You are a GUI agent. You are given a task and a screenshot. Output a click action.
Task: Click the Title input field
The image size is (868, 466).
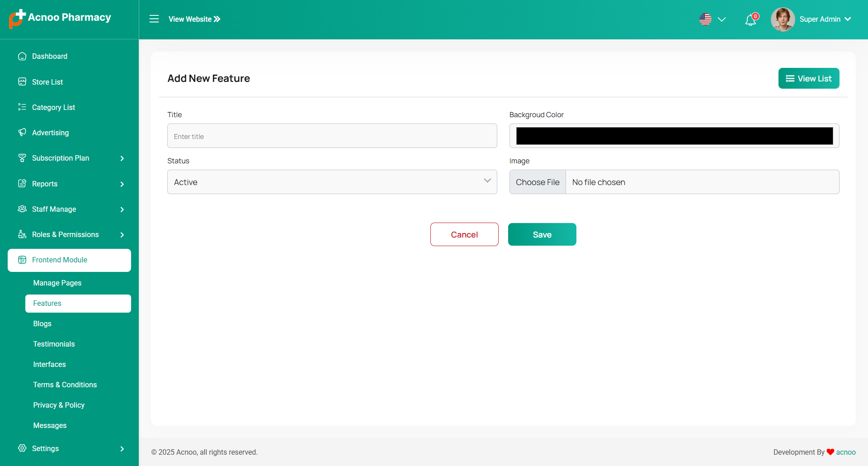point(332,136)
